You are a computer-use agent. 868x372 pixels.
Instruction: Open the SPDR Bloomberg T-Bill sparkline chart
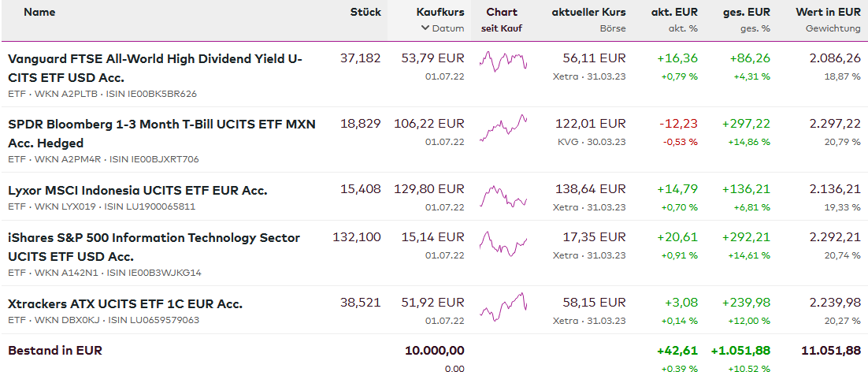point(503,127)
